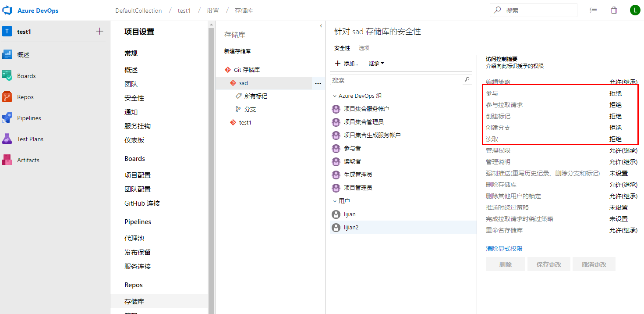644x314 pixels.
Task: Click 清除显式权限 link
Action: (504, 249)
